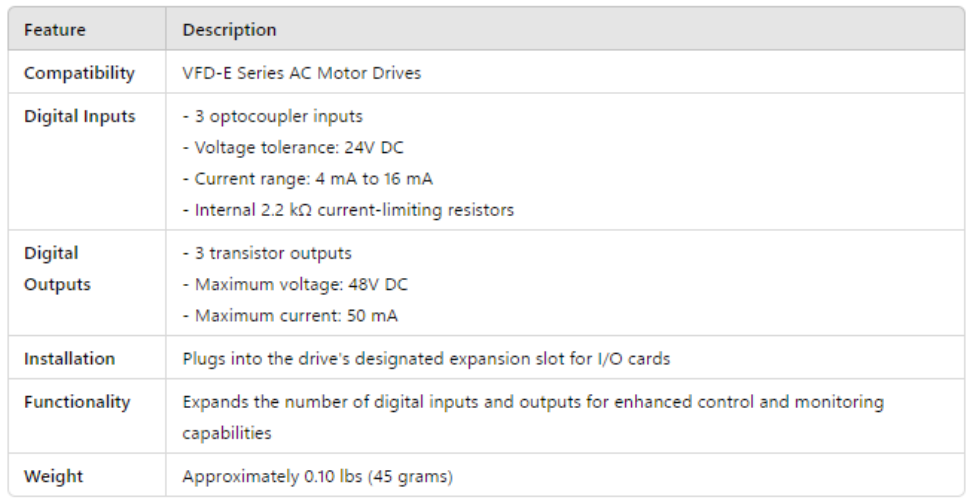Image resolution: width=970 pixels, height=500 pixels.
Task: Select the Weight row label
Action: pyautogui.click(x=54, y=476)
